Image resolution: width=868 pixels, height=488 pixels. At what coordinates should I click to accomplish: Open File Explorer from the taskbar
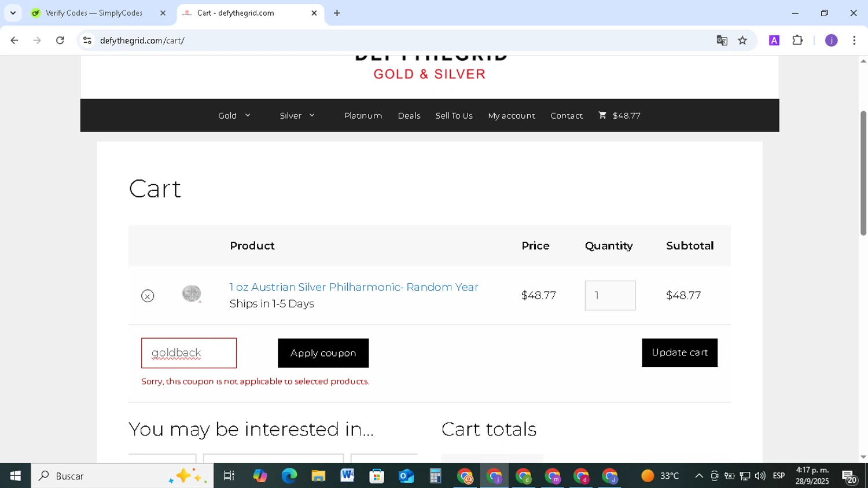(318, 476)
